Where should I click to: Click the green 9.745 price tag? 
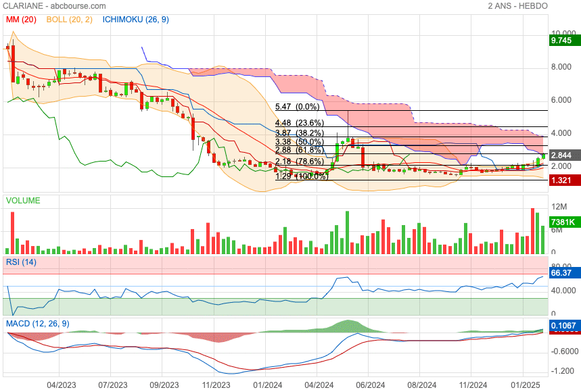click(x=565, y=41)
